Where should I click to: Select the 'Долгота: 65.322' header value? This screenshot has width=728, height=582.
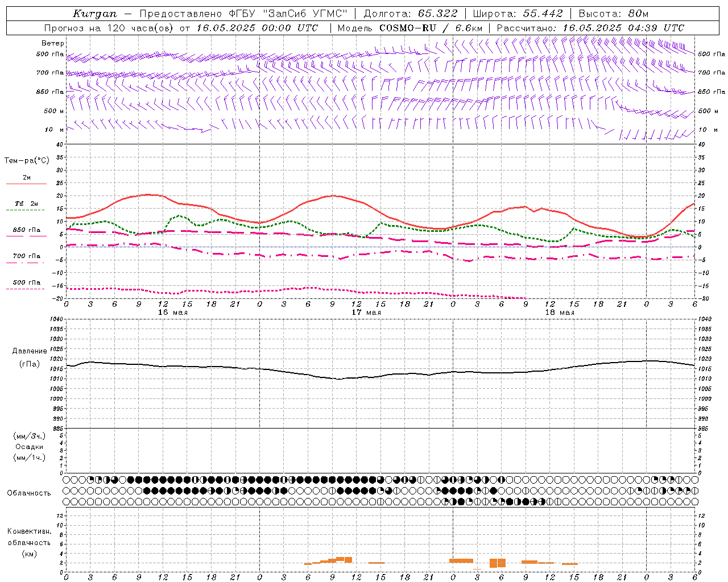(x=410, y=14)
